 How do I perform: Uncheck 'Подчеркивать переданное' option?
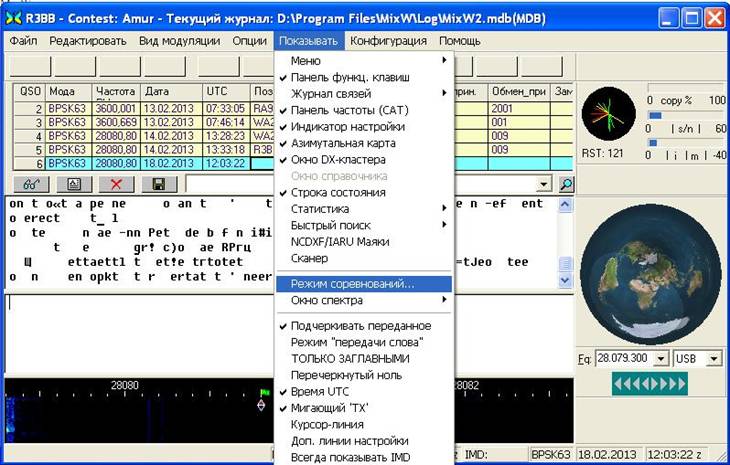tap(362, 326)
